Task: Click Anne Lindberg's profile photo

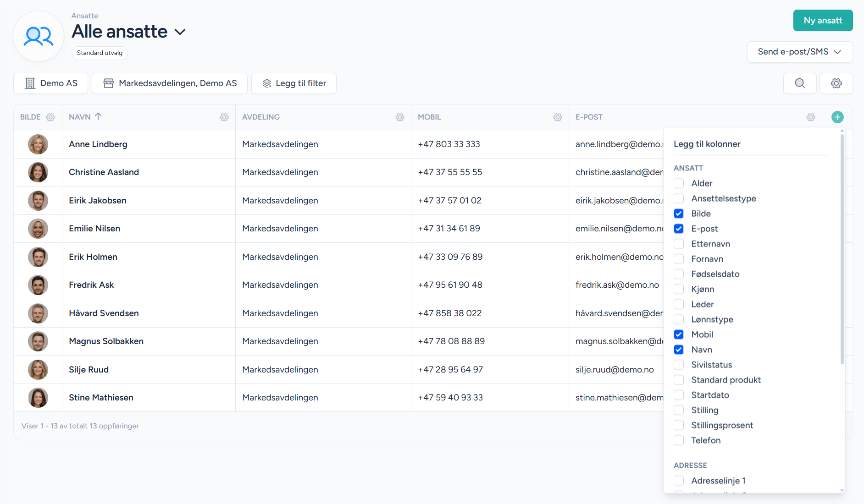Action: [38, 144]
